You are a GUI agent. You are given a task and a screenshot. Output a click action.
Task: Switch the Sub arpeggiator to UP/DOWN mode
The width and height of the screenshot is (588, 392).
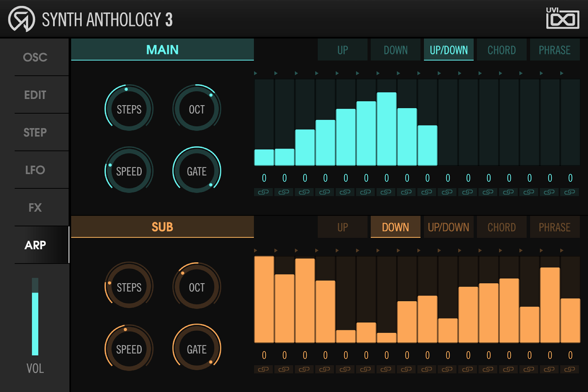coord(448,227)
